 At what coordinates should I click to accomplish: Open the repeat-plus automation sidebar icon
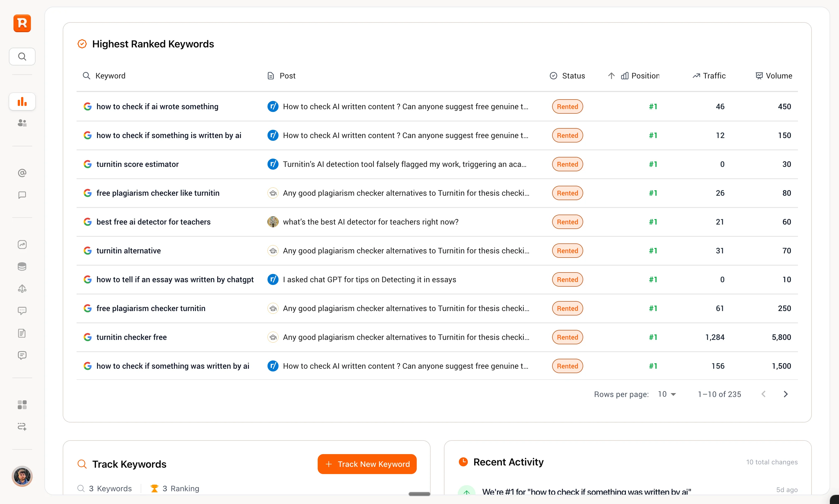click(x=22, y=427)
